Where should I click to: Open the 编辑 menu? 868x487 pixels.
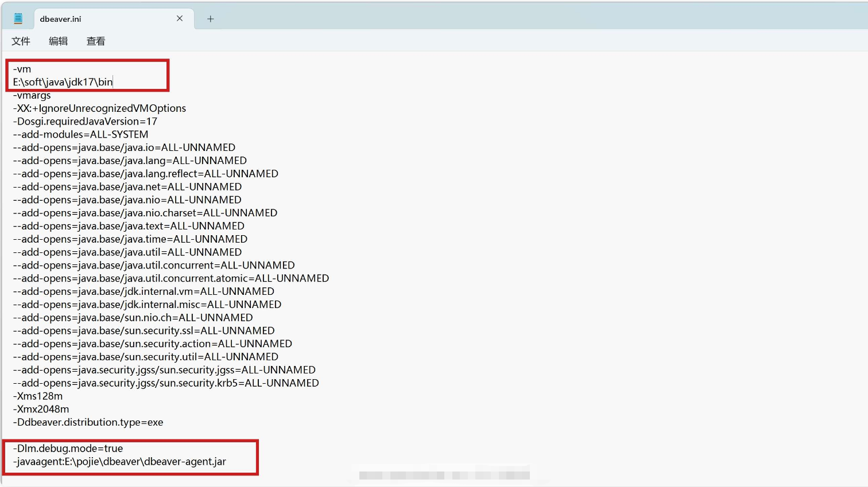58,41
